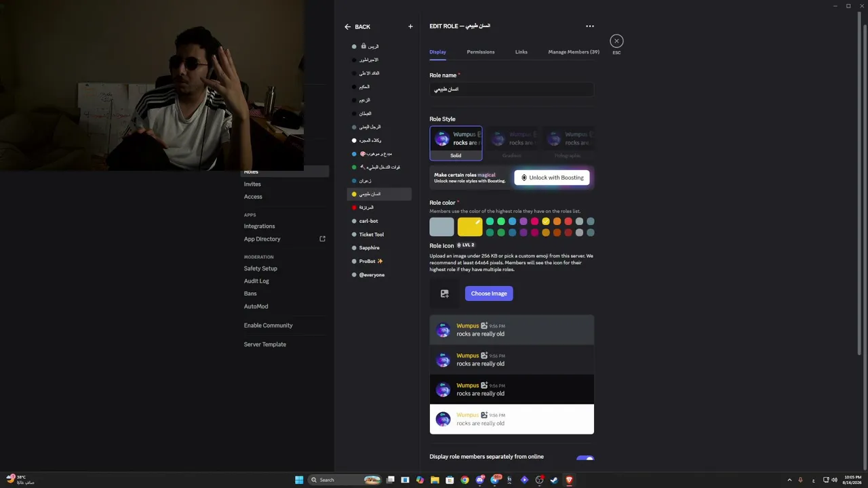The width and height of the screenshot is (868, 488).
Task: Click the Choose Image button
Action: (x=489, y=293)
